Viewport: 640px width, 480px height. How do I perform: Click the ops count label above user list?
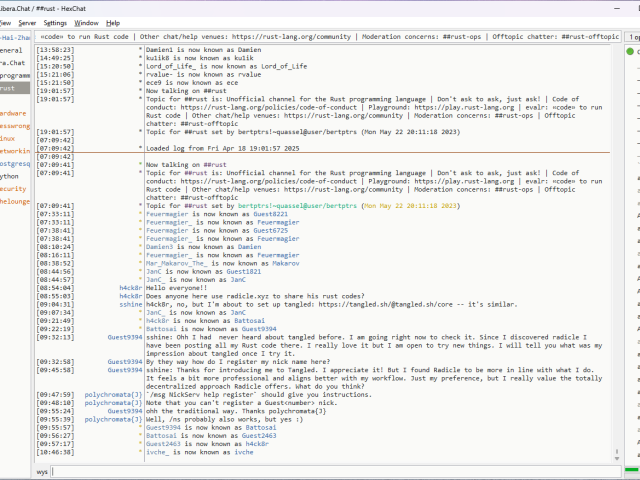(632, 35)
